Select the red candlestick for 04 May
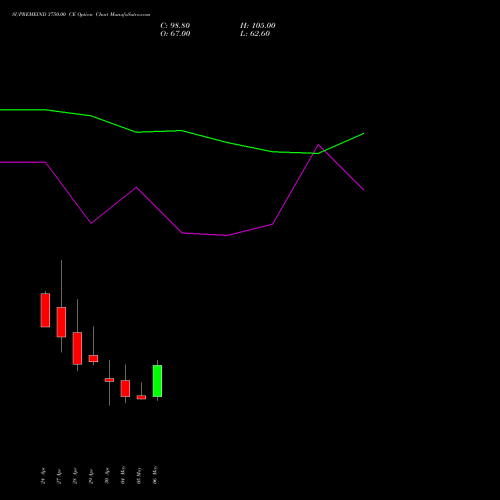Viewport: 500px width, 500px height. [x=125, y=388]
